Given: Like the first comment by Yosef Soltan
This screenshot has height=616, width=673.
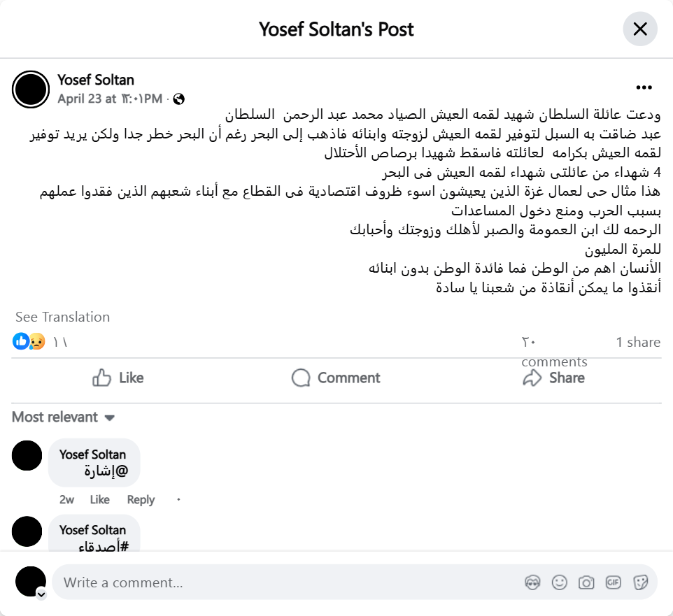Looking at the screenshot, I should (x=100, y=500).
